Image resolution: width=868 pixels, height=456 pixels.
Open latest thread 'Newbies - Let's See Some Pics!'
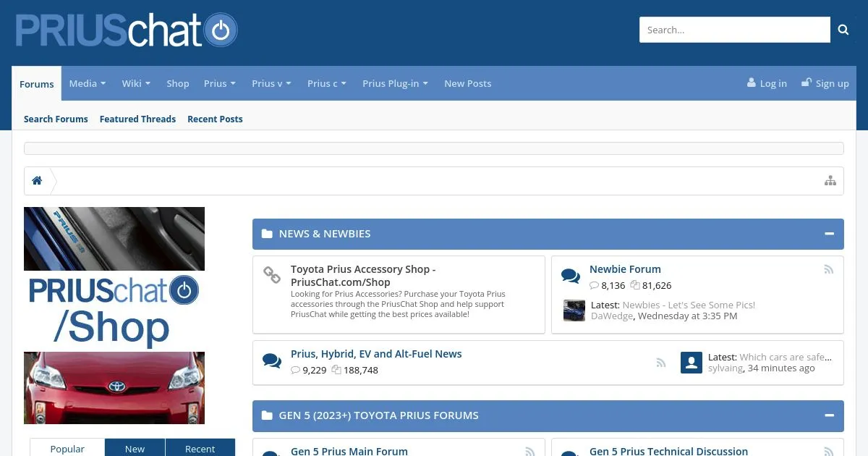689,305
